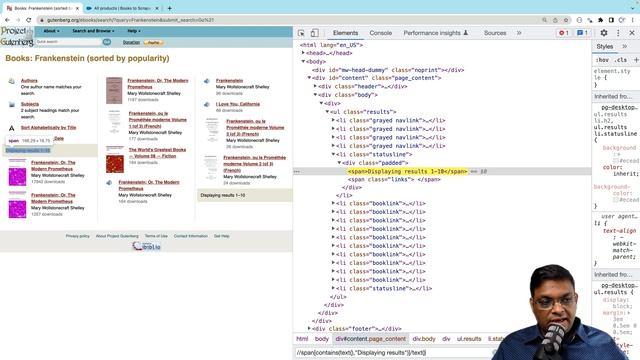Bookmark page with star icon
This screenshot has width=640, height=360.
click(x=566, y=20)
